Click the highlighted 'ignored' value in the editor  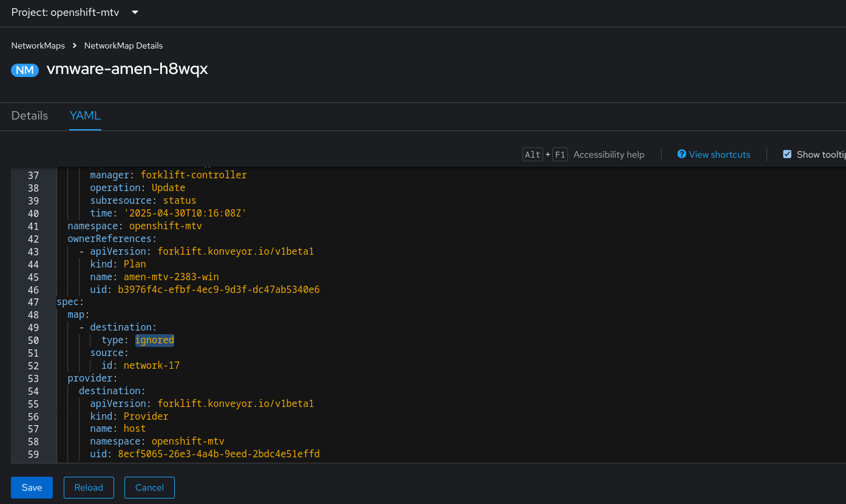[x=154, y=340]
